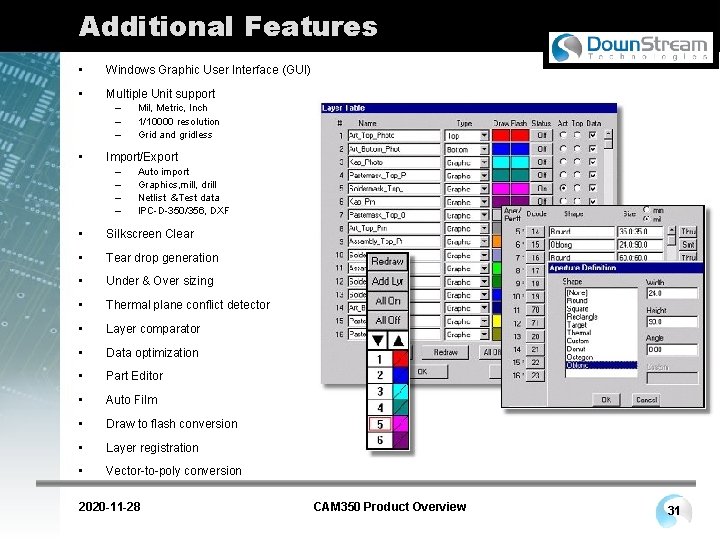This screenshot has height=540, width=720.
Task: Toggle the Off status button for layer 1
Action: click(x=542, y=135)
